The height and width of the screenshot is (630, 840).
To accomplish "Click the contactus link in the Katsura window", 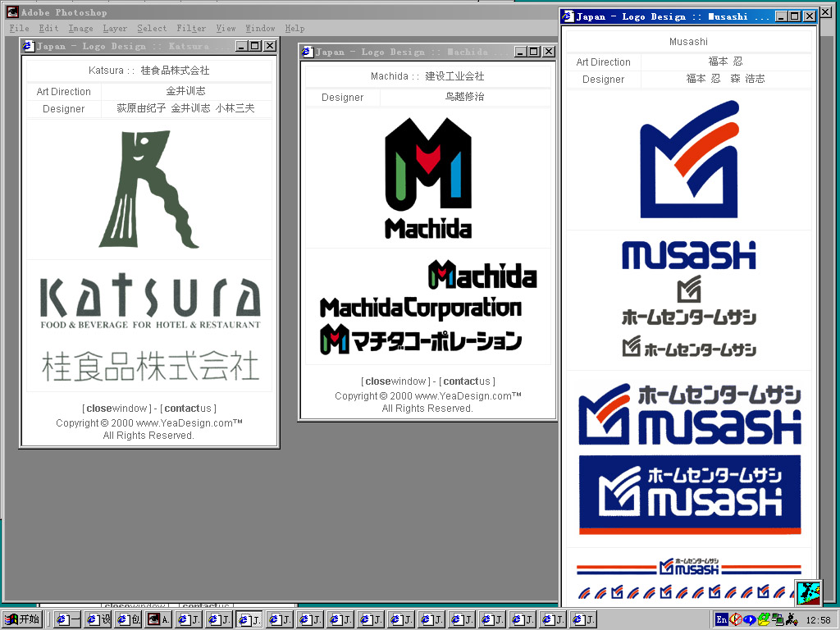I will [x=188, y=409].
